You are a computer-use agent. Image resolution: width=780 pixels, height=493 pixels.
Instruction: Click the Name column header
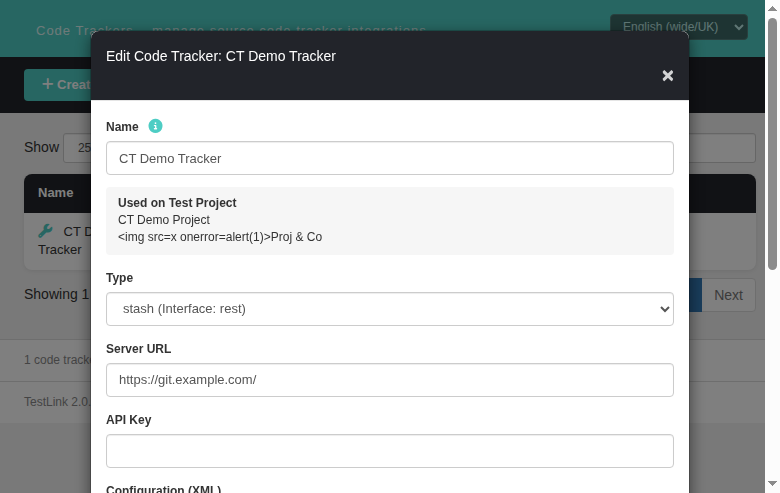(x=56, y=193)
